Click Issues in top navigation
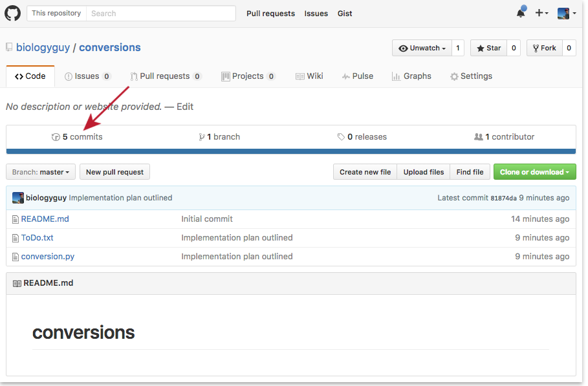The height and width of the screenshot is (386, 588). pos(316,14)
